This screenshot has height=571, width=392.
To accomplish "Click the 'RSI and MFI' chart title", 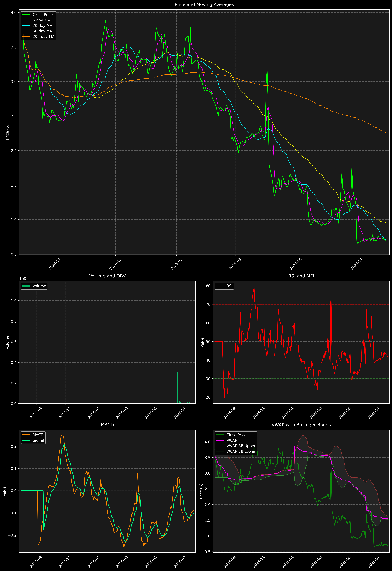I will pos(301,276).
